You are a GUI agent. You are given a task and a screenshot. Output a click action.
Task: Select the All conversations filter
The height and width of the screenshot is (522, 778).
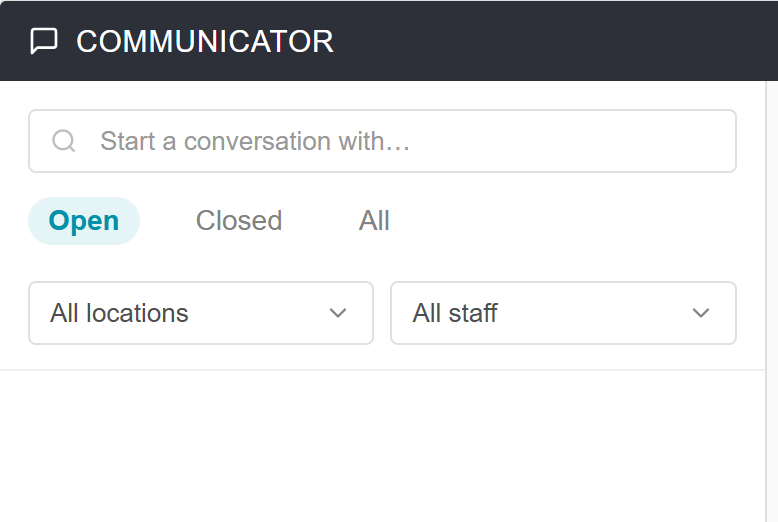[x=374, y=221]
